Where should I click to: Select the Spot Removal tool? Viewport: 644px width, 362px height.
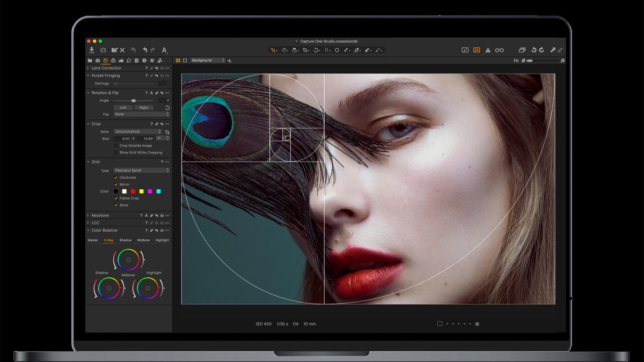click(x=336, y=49)
